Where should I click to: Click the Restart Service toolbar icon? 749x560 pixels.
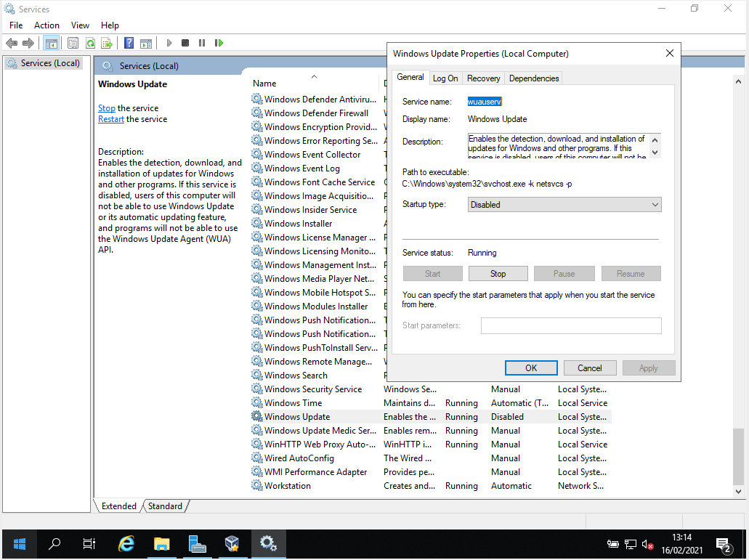pyautogui.click(x=219, y=43)
